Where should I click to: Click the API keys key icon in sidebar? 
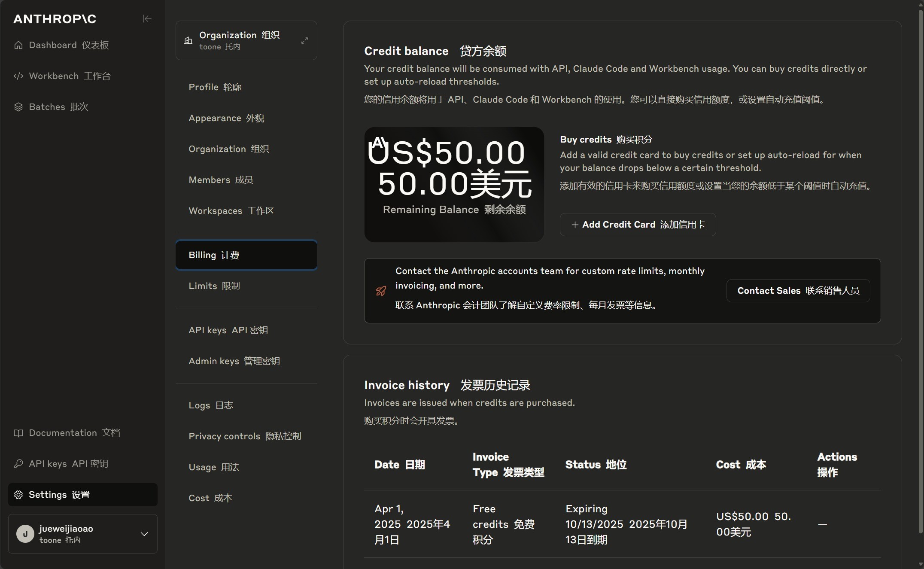[x=18, y=464]
